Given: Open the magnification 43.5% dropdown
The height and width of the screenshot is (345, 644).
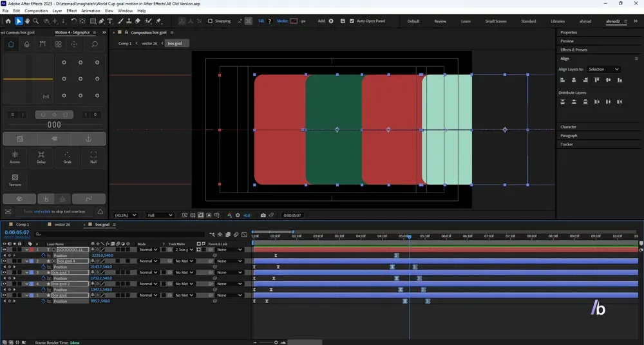Looking at the screenshot, I should 126,215.
